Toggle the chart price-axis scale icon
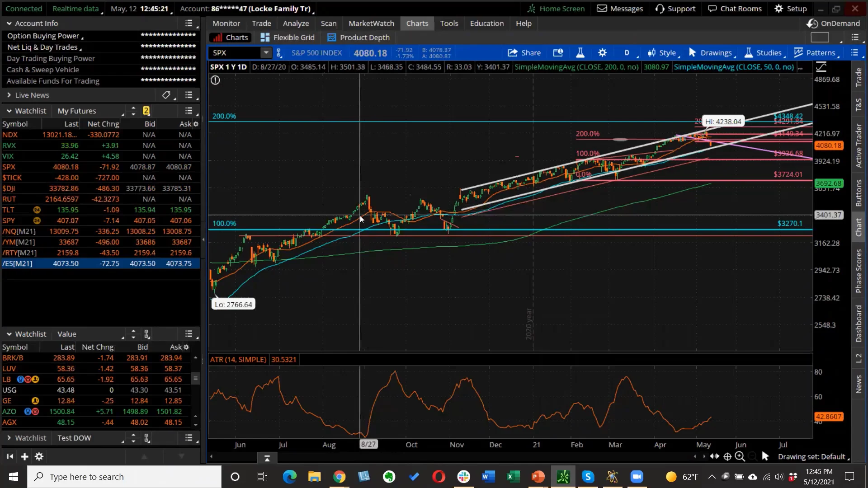Viewport: 868px width, 488px height. point(821,67)
